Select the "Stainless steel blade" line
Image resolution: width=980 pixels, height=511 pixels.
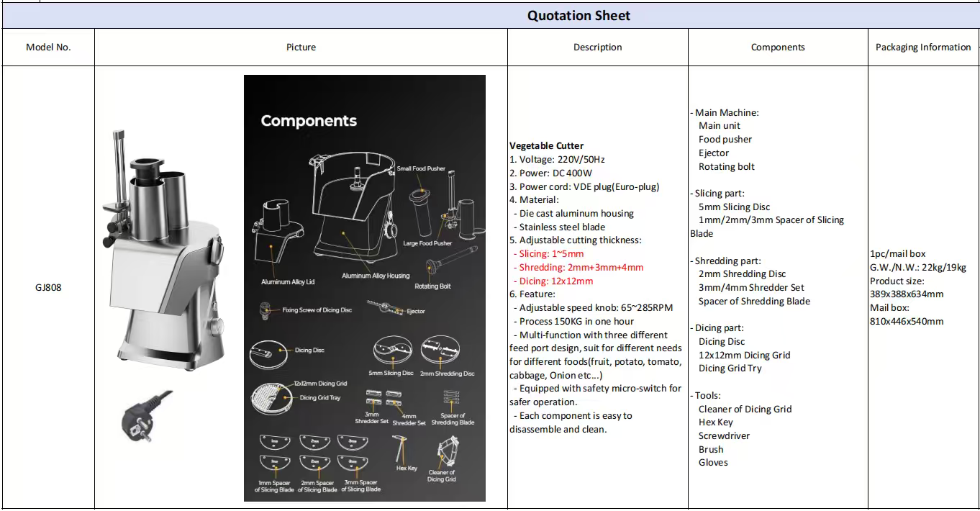point(563,227)
